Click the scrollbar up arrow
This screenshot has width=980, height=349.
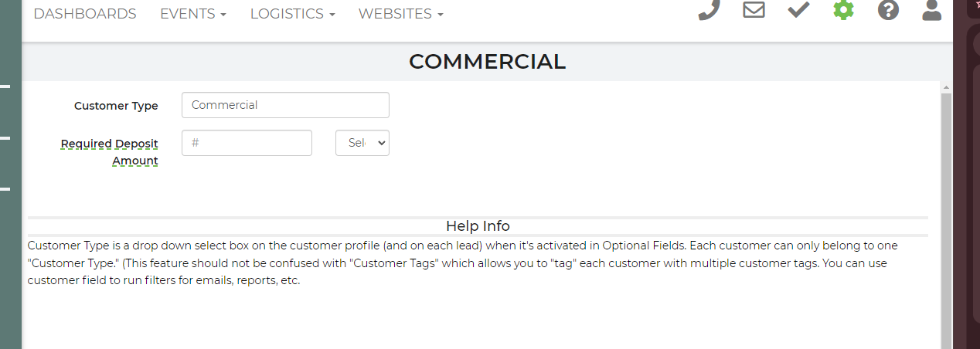[946, 88]
